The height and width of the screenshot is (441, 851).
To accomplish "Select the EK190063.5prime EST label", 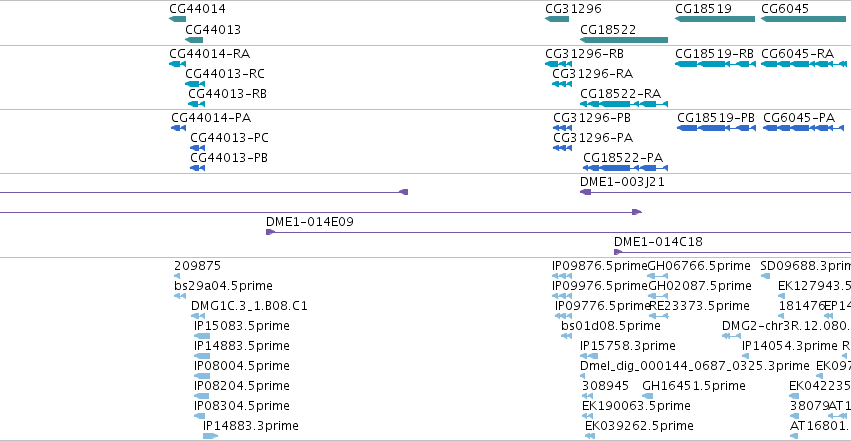I will coord(636,406).
